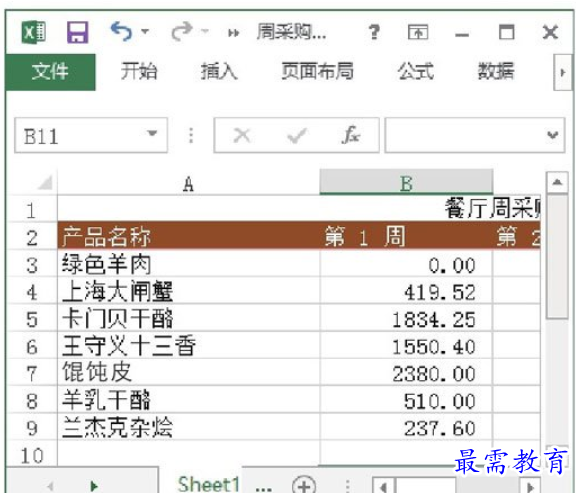Select column B header

click(x=406, y=183)
